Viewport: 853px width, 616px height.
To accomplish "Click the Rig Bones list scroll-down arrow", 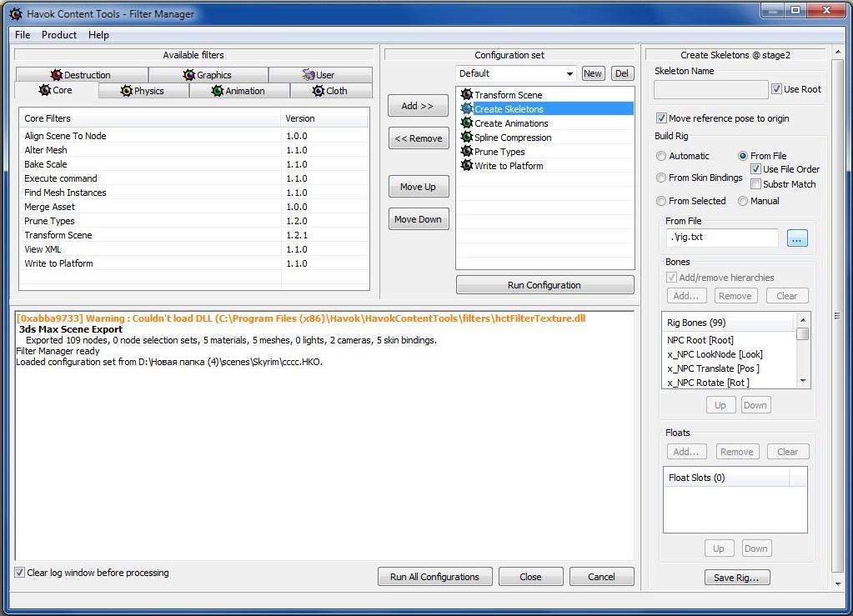I will point(802,381).
